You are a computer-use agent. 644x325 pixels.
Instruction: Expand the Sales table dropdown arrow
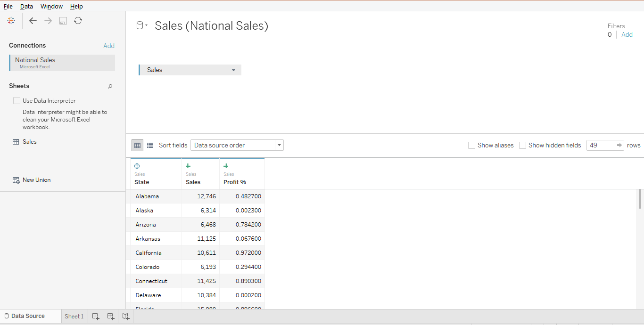tap(233, 70)
